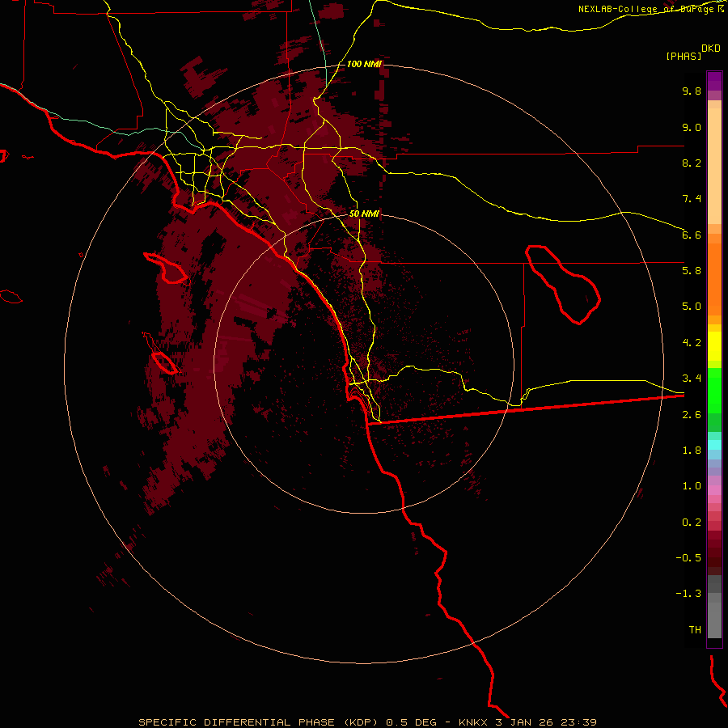This screenshot has width=728, height=728.
Task: Click the -1.3 legend value
Action: (688, 594)
